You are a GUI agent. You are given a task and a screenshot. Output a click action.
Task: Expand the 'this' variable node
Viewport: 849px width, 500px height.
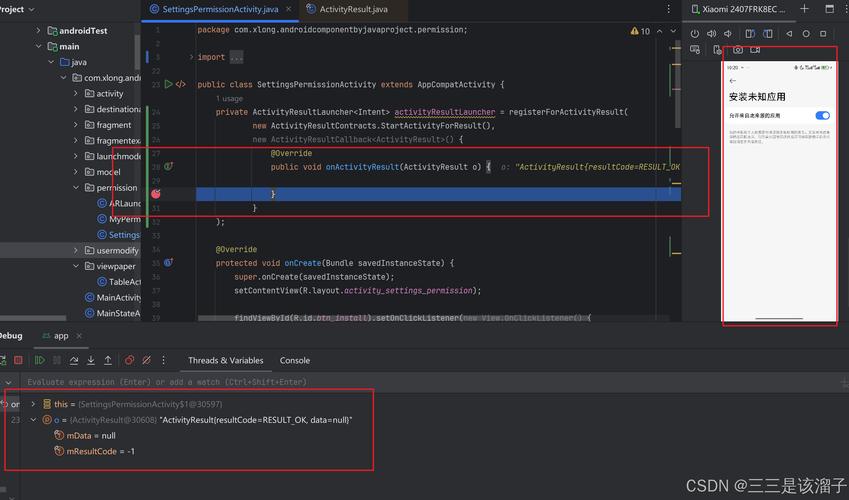(33, 404)
